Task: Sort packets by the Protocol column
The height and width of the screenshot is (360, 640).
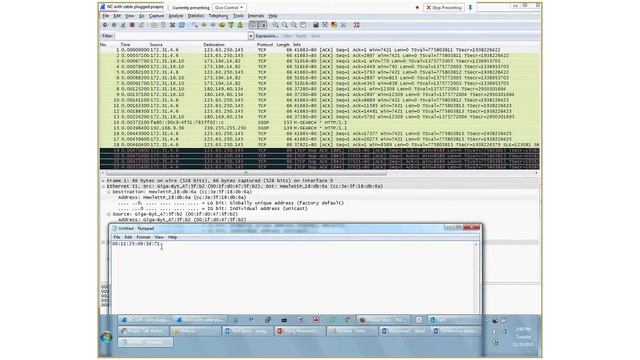Action: point(264,44)
